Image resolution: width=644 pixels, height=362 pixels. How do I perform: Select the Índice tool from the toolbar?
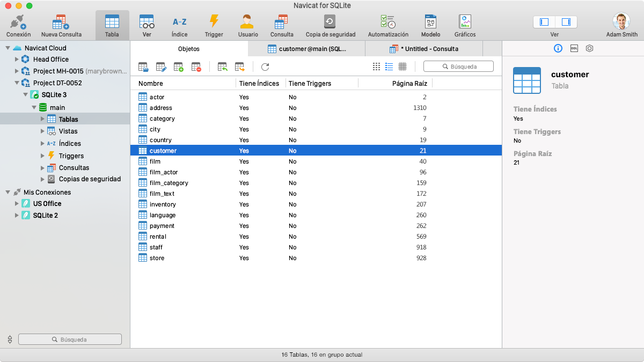[x=179, y=24]
